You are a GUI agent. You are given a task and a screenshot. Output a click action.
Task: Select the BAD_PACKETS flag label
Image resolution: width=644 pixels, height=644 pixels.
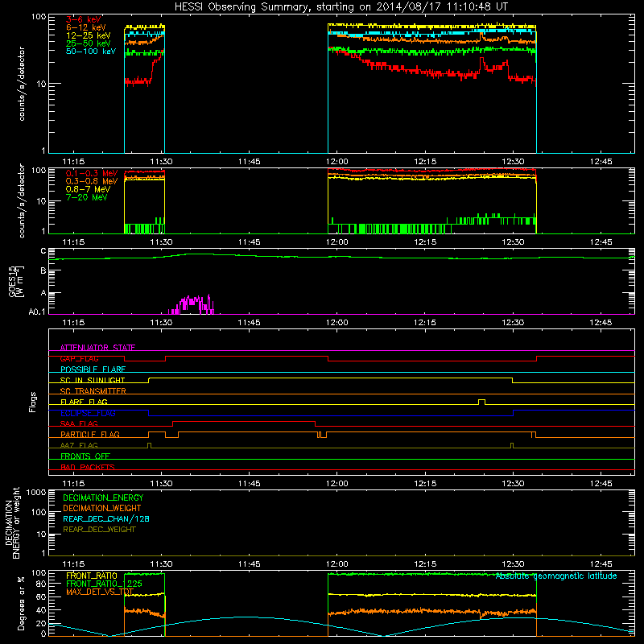(88, 467)
